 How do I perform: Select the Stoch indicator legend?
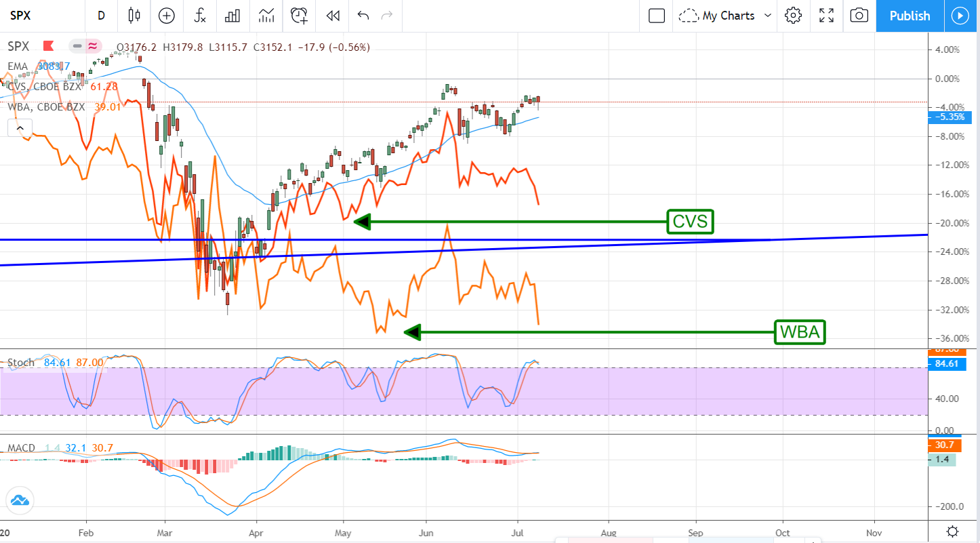pos(21,363)
